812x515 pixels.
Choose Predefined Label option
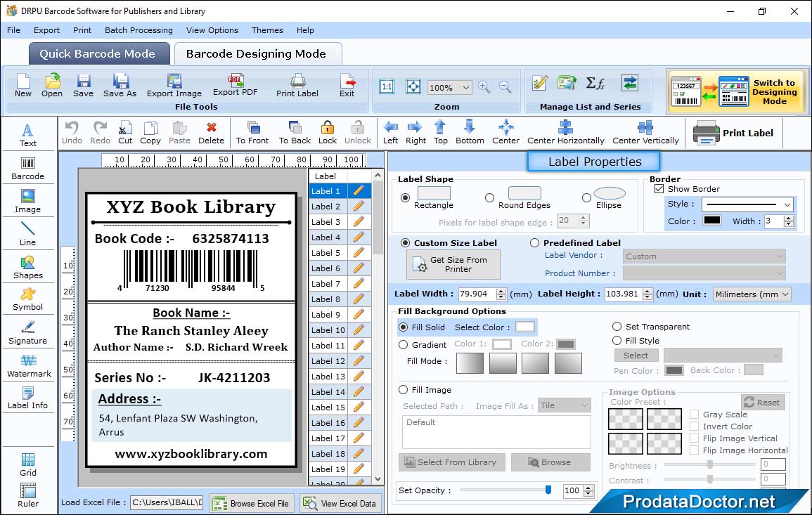[x=534, y=243]
